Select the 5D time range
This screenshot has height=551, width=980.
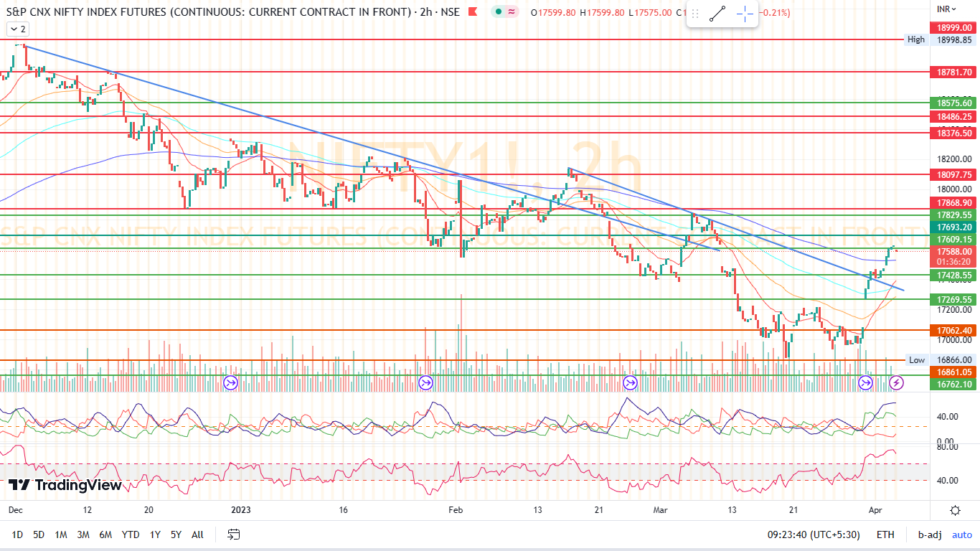click(39, 534)
